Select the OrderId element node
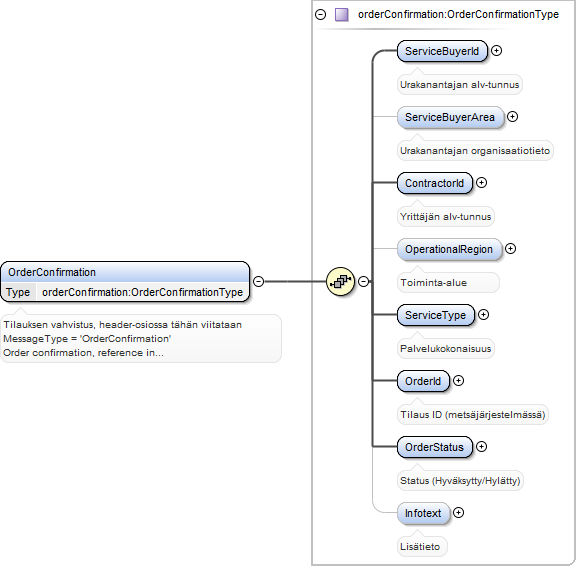This screenshot has width=577, height=567. (423, 381)
